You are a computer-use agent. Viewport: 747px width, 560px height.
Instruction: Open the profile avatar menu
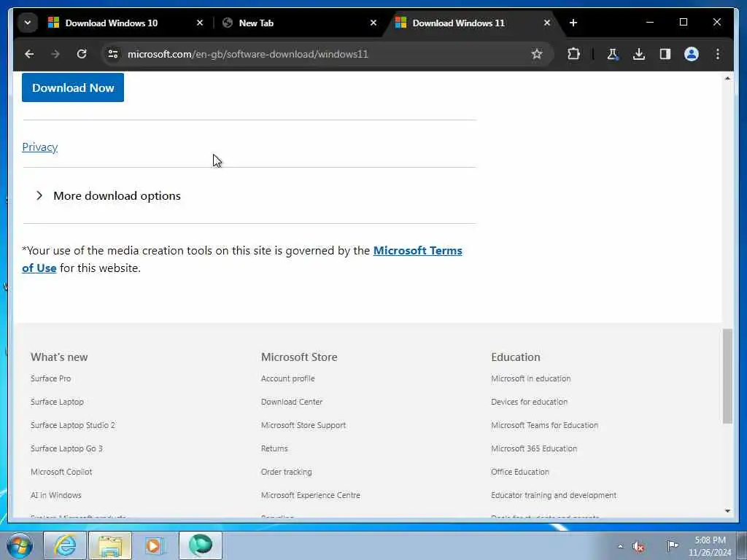692,54
